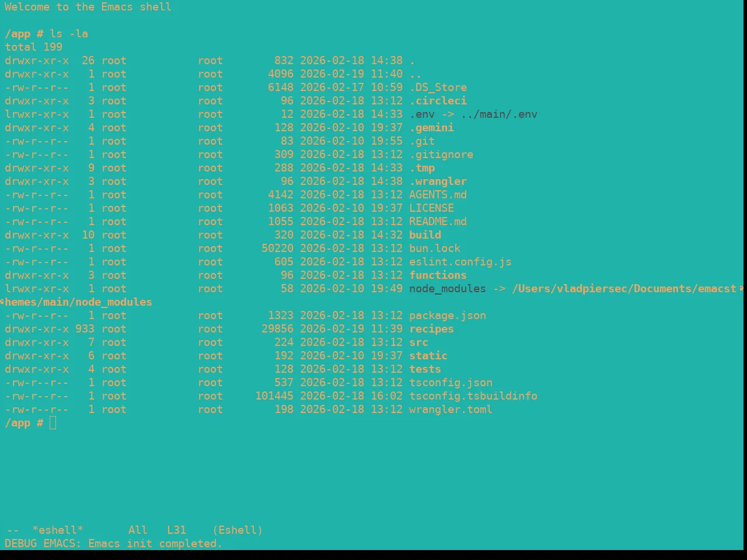Click the static directory name

428,356
